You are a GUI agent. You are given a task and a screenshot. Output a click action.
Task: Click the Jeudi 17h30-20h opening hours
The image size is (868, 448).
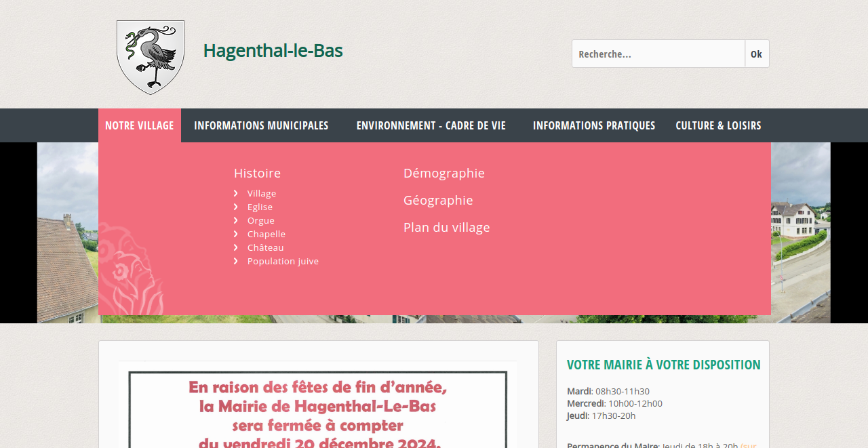(x=601, y=415)
